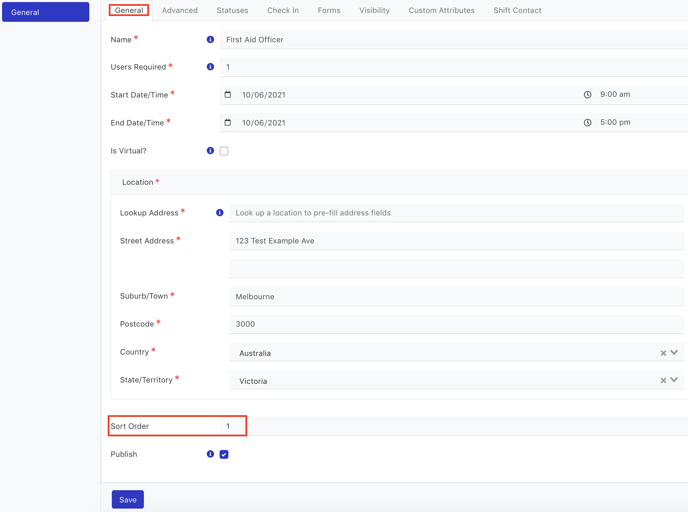
Task: Click the Start Date 10/06/2021 field
Action: coord(404,95)
